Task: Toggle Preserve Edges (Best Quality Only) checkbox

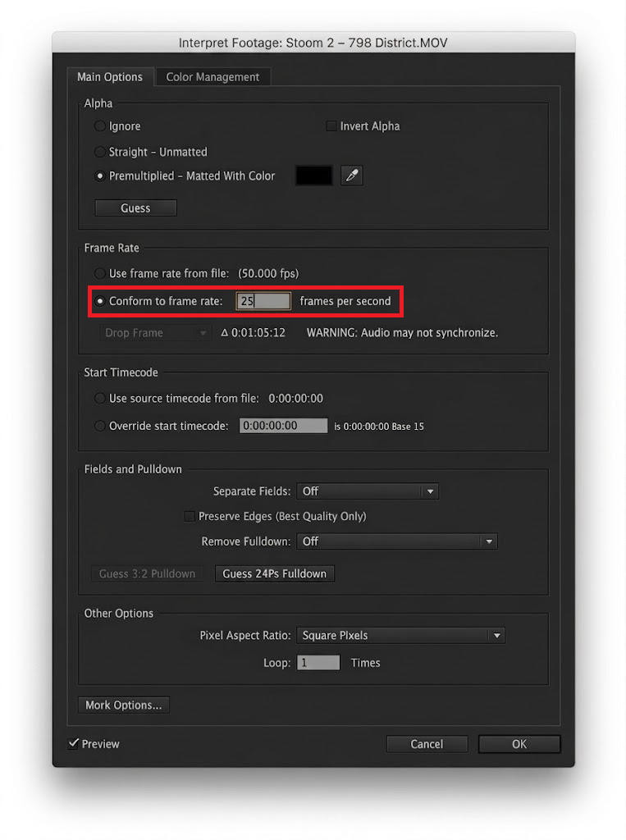Action: (190, 516)
